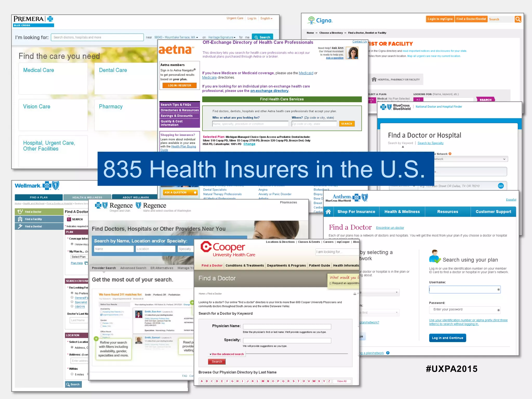
Task: Click the magnifier icon on Wellmark Search button
Action: pos(68,384)
